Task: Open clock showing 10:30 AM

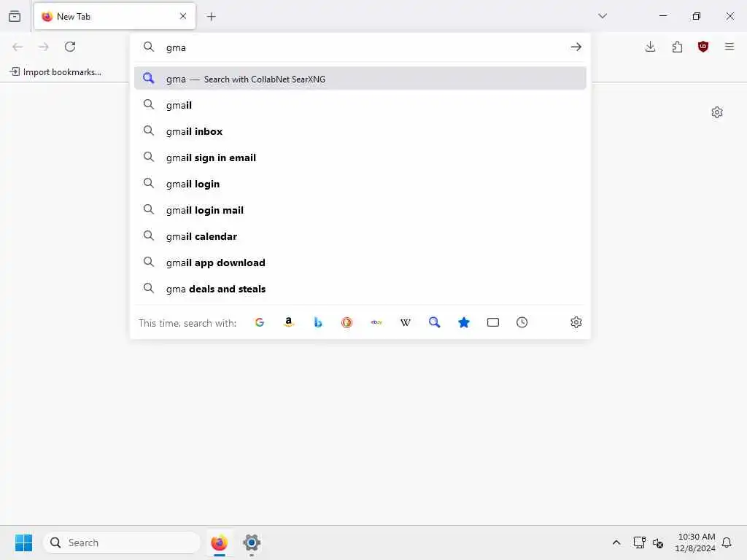Action: (695, 542)
